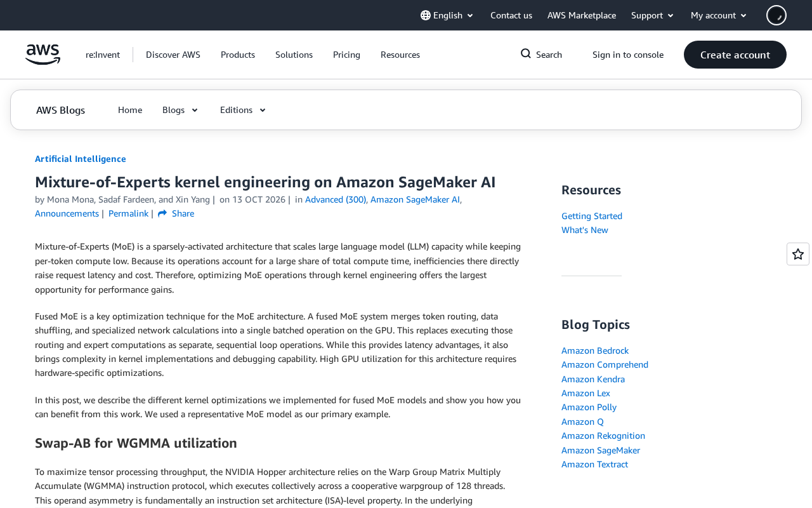
Task: Open the Amazon Lex blog topic
Action: 586,393
